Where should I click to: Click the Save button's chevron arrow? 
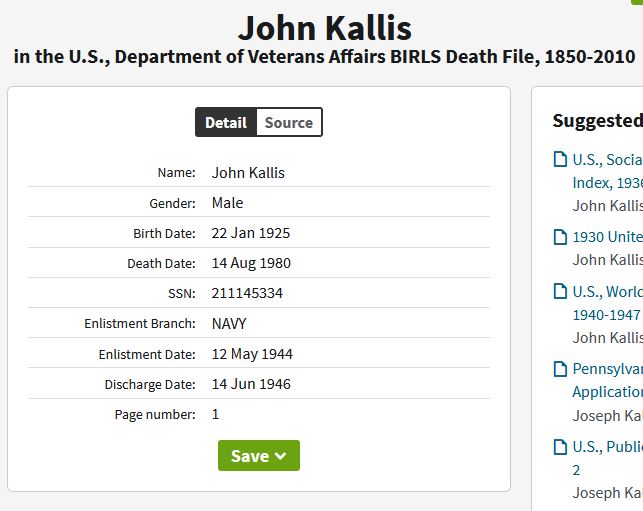tap(281, 456)
